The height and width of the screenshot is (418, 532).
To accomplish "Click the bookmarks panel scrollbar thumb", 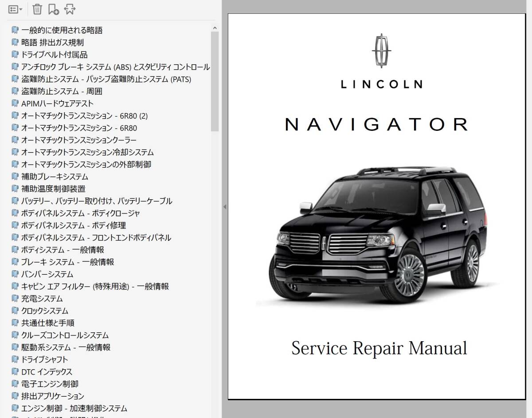I will 215,82.
